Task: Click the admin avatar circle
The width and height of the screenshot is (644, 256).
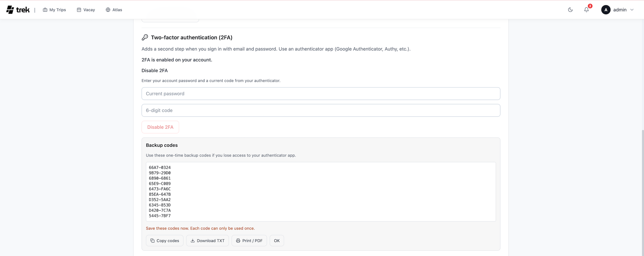Action: 606,10
